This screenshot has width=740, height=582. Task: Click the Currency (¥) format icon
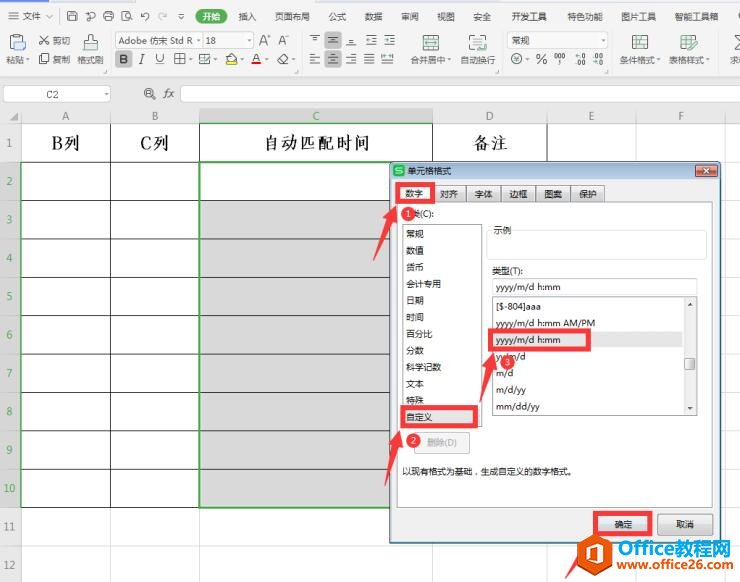(517, 59)
